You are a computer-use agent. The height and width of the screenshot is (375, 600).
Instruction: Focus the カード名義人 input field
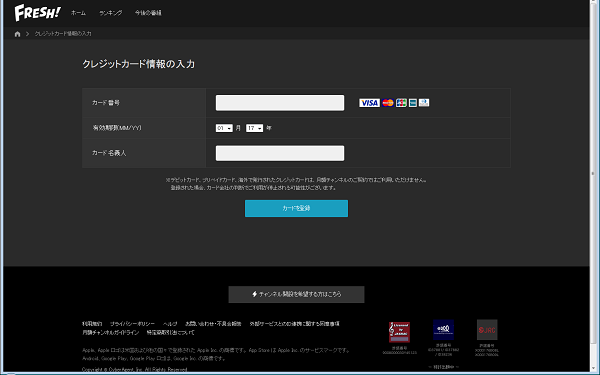coord(280,153)
